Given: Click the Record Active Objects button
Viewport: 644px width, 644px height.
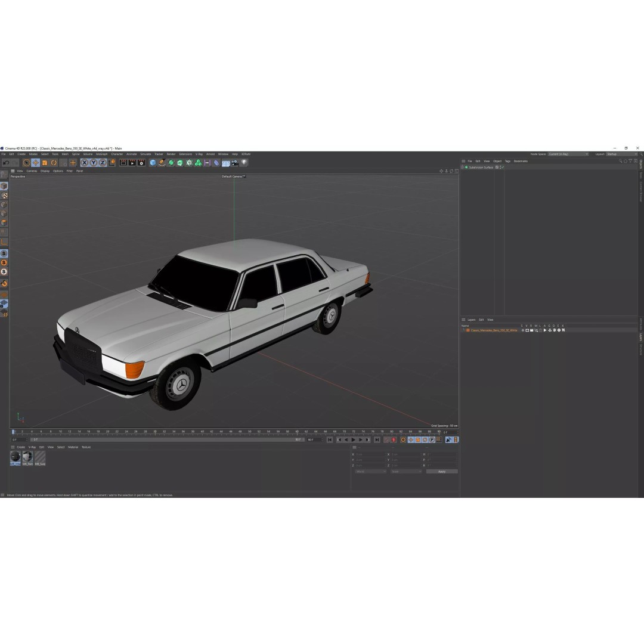Looking at the screenshot, I should click(386, 440).
